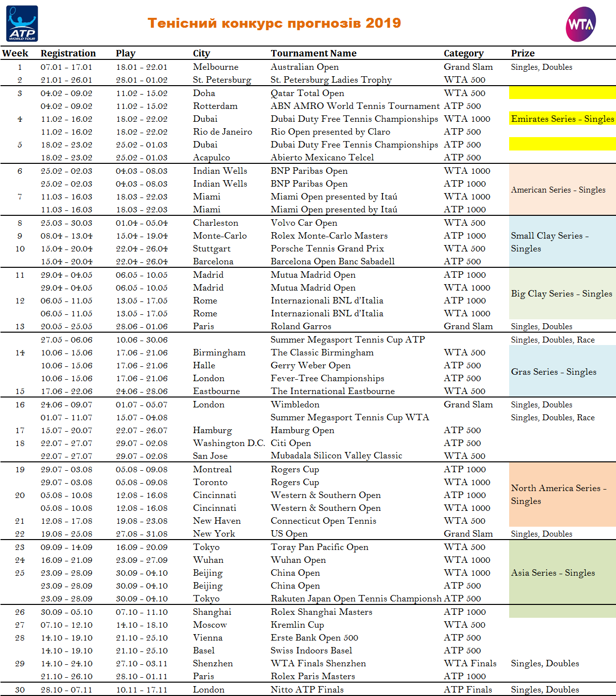Select 'Rio Open presented by Claro'
The width and height of the screenshot is (616, 696).
331,132
